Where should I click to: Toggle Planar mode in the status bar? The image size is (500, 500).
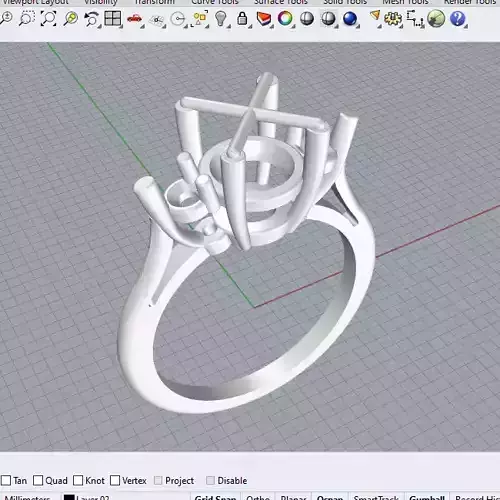(293, 497)
